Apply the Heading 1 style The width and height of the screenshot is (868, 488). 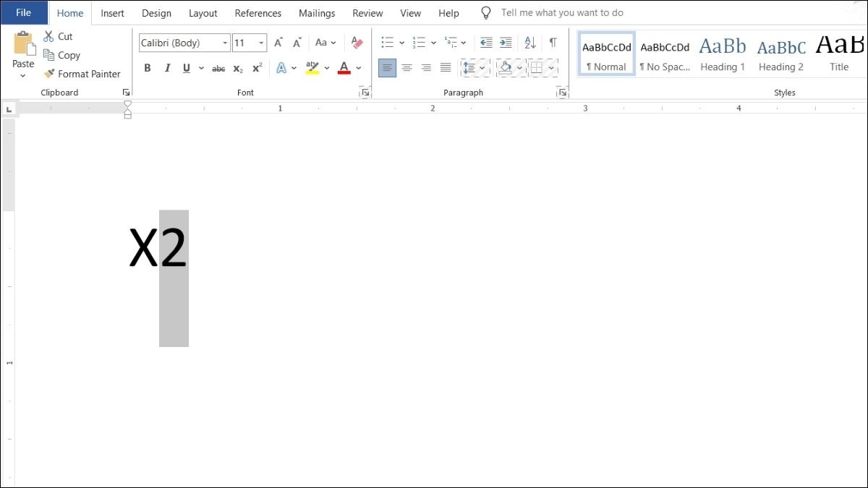[x=723, y=54]
